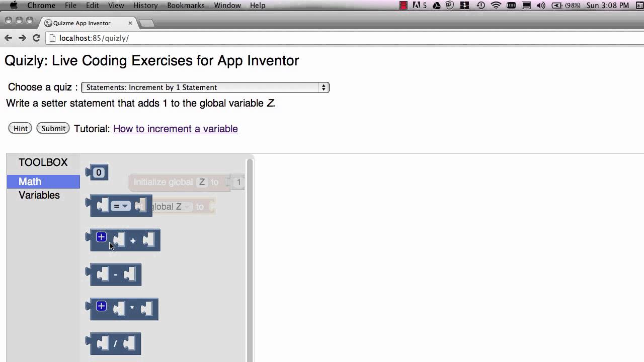Open the Edit menu

(x=93, y=6)
